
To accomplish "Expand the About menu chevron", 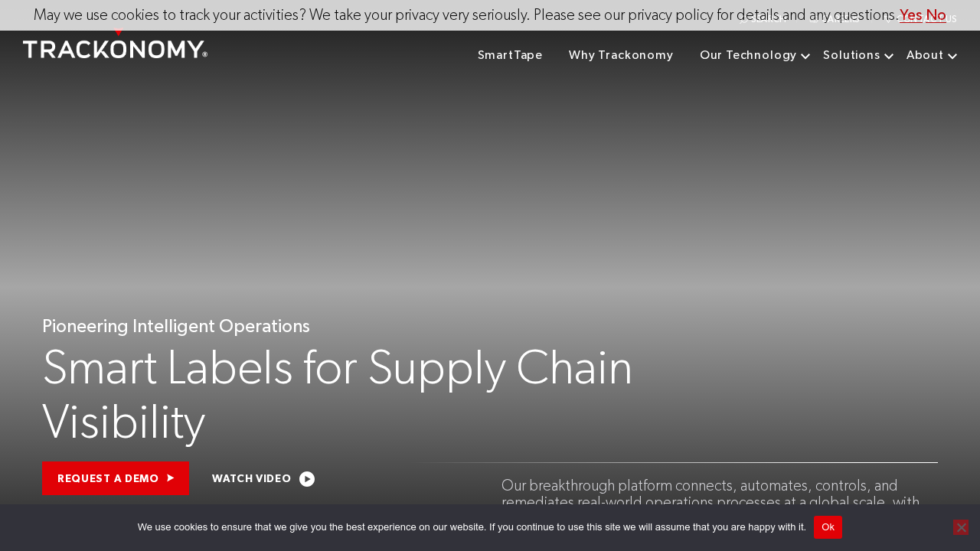I will point(952,56).
